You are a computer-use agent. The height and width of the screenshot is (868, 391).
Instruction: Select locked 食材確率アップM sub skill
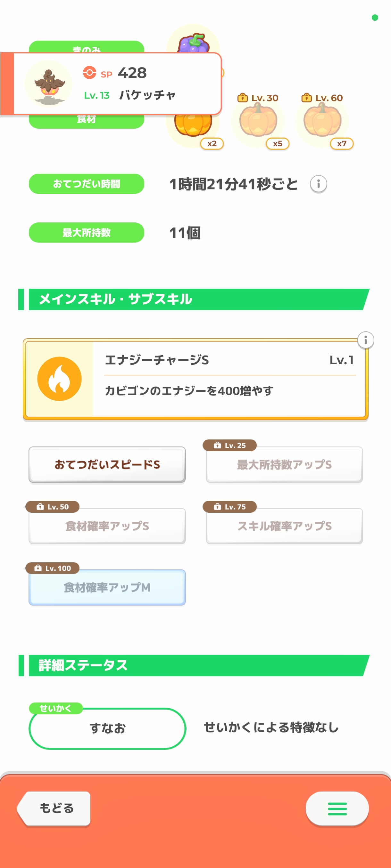coord(107,587)
